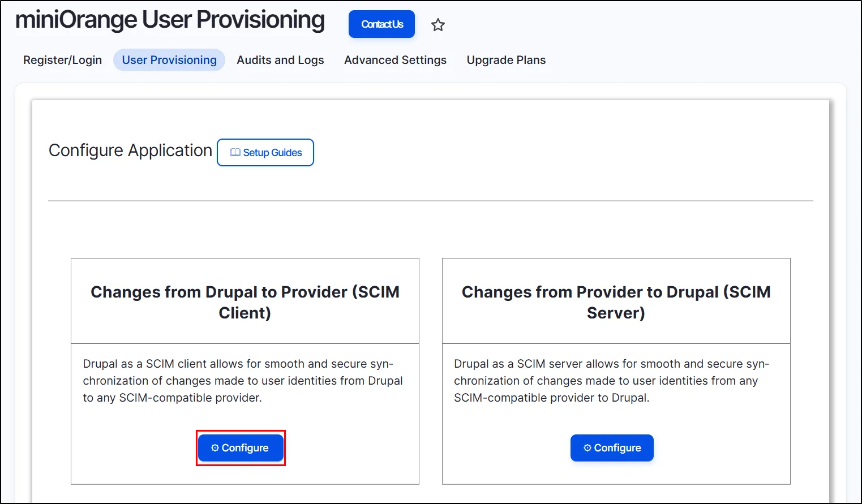The height and width of the screenshot is (504, 862).
Task: Click the Configure Application heading
Action: tap(130, 150)
